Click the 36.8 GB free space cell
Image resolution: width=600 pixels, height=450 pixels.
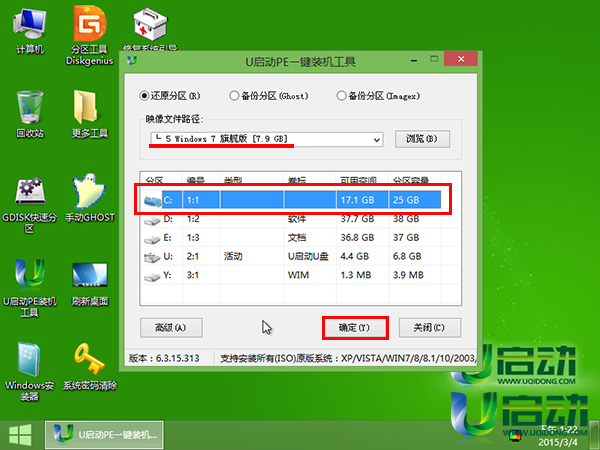click(x=357, y=238)
